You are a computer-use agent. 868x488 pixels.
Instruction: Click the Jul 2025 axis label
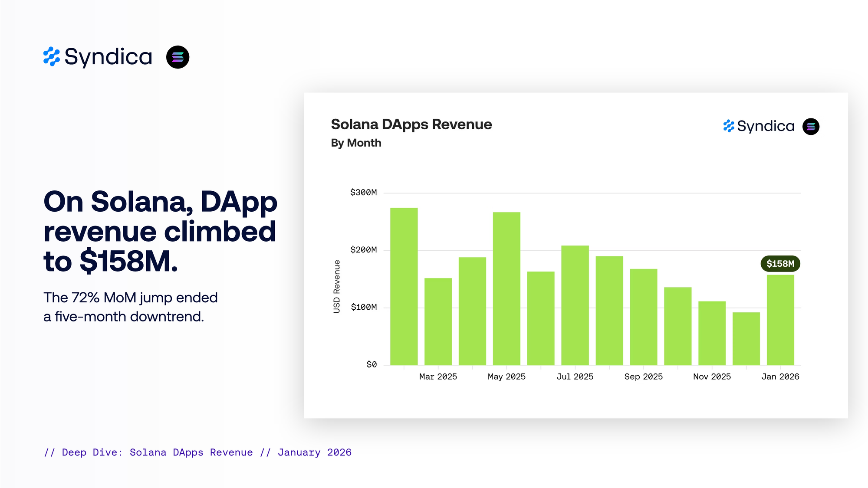click(x=575, y=377)
